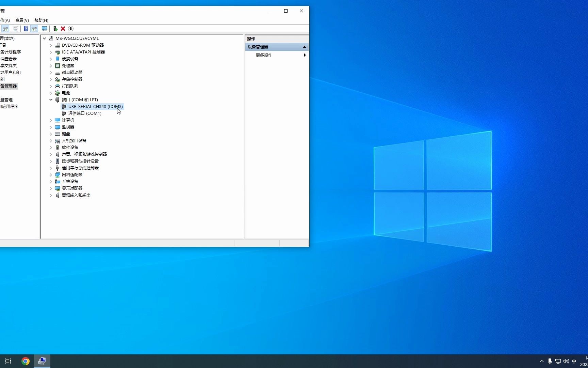Select 件查看器 in the left console tree
The image size is (588, 368).
tap(9, 59)
